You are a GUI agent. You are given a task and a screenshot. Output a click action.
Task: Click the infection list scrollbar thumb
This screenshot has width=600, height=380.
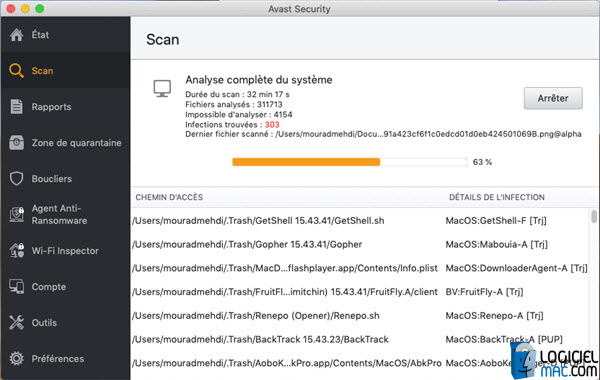click(x=594, y=216)
